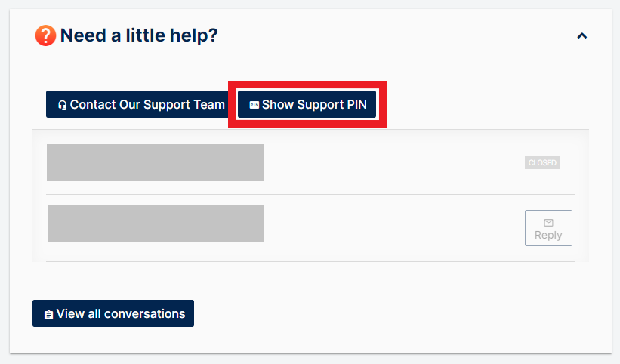The height and width of the screenshot is (364, 620).
Task: Click the PIN icon on Show Support PIN
Action: tap(254, 105)
